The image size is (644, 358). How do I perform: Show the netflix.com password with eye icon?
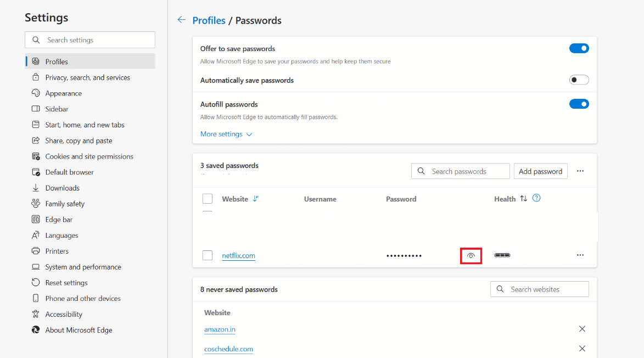point(471,255)
